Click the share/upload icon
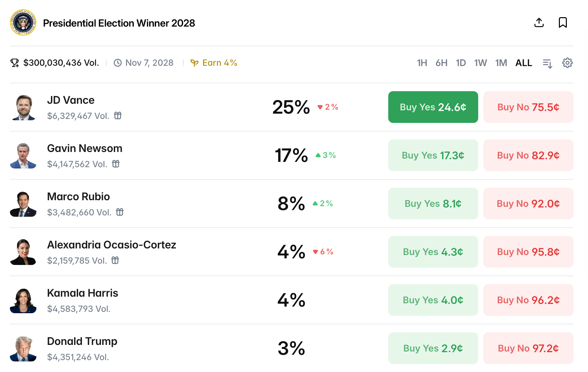Screen dimensions: 588x372 click(539, 22)
